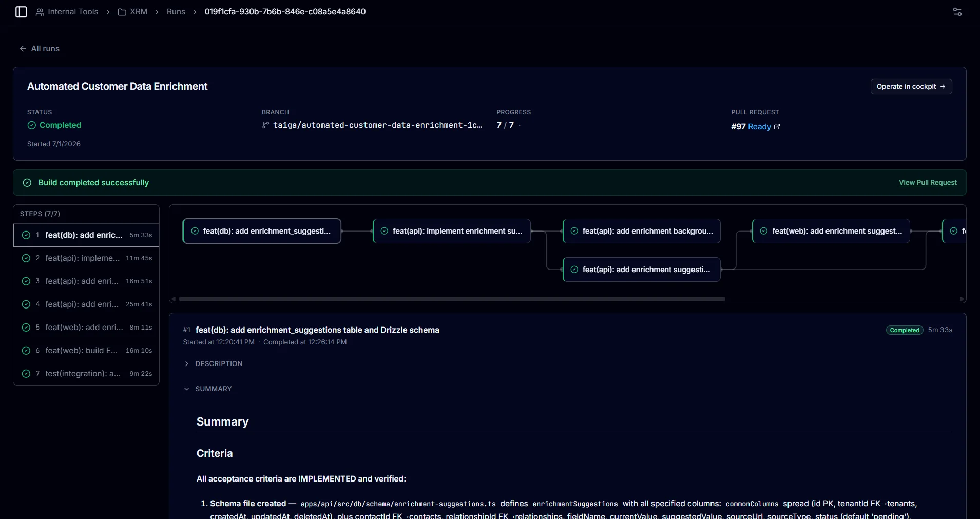Click the graph's horizontal scrollbar thumb
The height and width of the screenshot is (519, 980).
click(452, 299)
